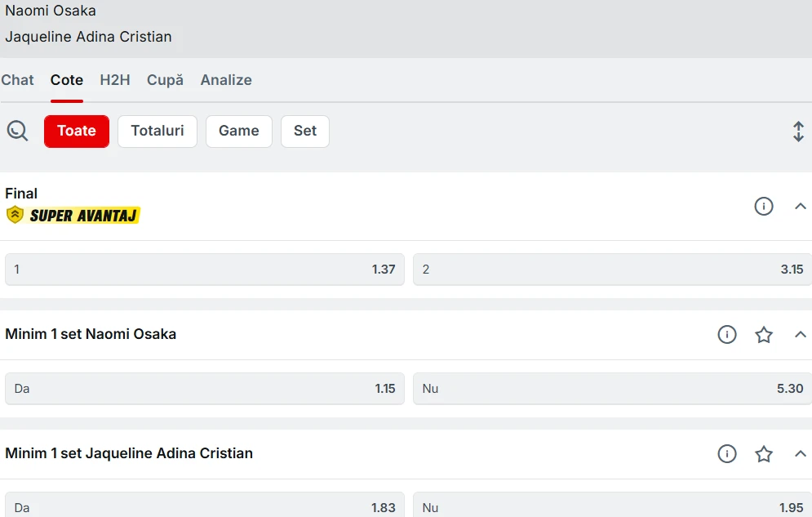This screenshot has width=812, height=517.
Task: Open the H2H tab
Action: 115,80
